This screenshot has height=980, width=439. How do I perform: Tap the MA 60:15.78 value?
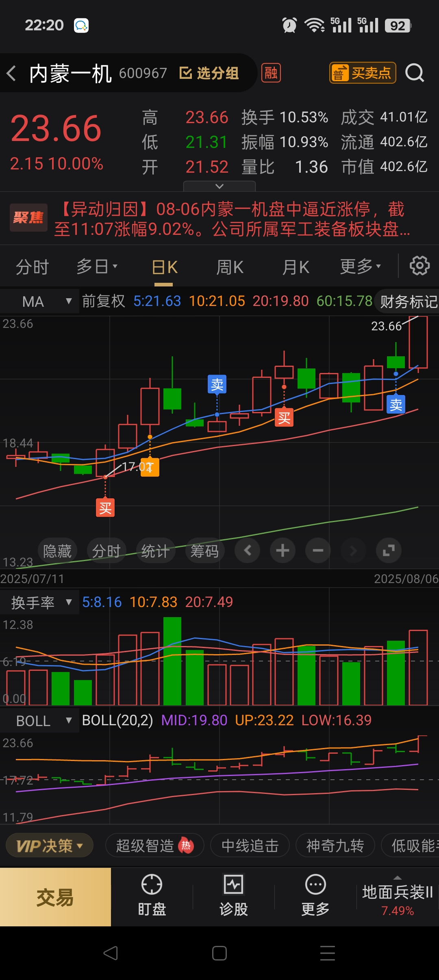point(344,301)
